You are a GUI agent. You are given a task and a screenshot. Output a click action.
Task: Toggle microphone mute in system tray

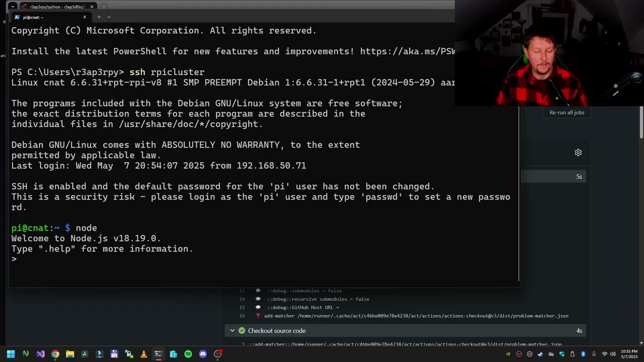[594, 354]
